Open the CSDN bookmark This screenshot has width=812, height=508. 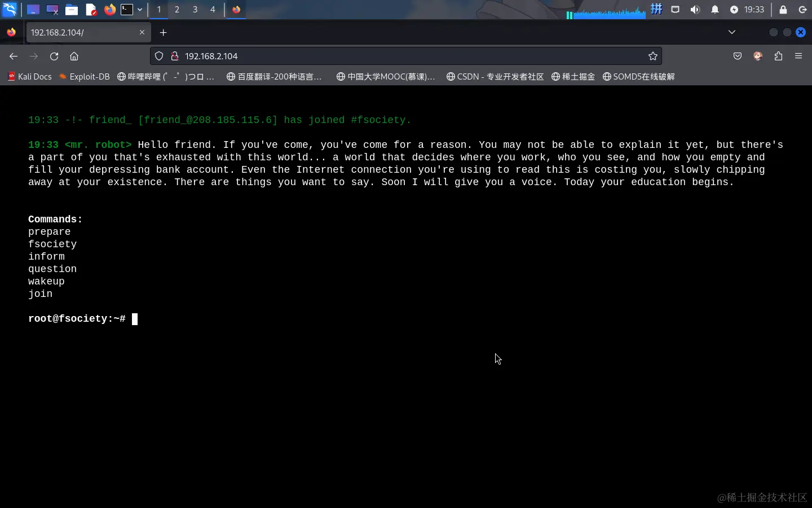495,77
